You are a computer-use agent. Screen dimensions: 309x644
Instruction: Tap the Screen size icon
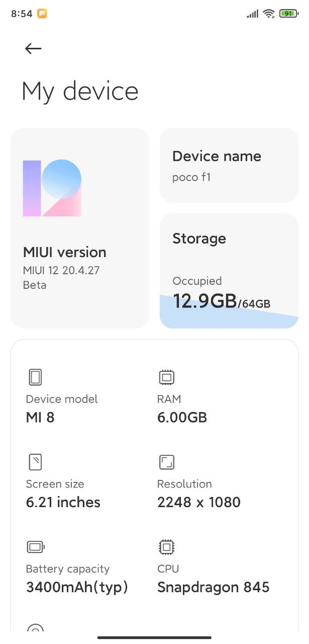pyautogui.click(x=35, y=462)
